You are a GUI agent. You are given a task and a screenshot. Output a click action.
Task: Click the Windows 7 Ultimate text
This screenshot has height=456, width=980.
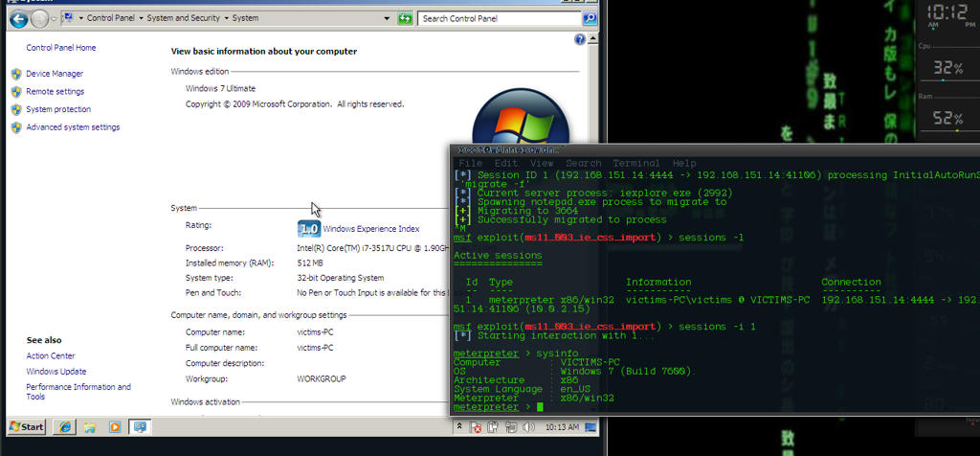(221, 89)
